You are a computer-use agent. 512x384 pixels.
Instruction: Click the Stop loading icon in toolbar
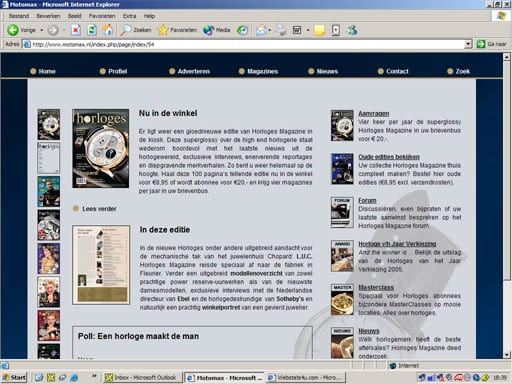click(76, 30)
